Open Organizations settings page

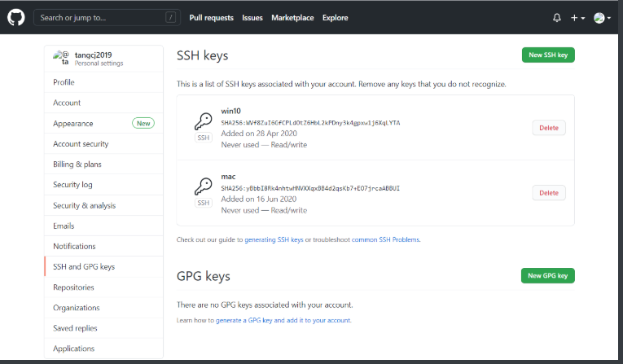click(103, 308)
